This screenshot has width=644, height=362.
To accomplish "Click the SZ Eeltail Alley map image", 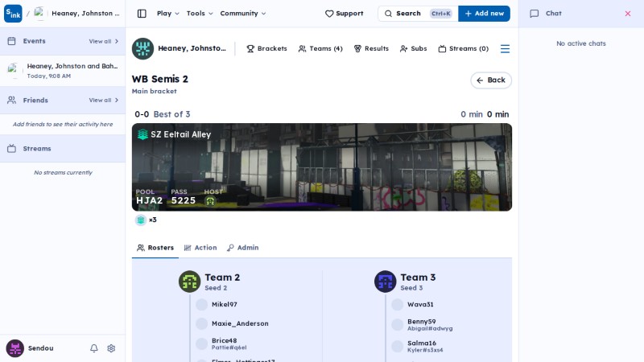I will [321, 167].
